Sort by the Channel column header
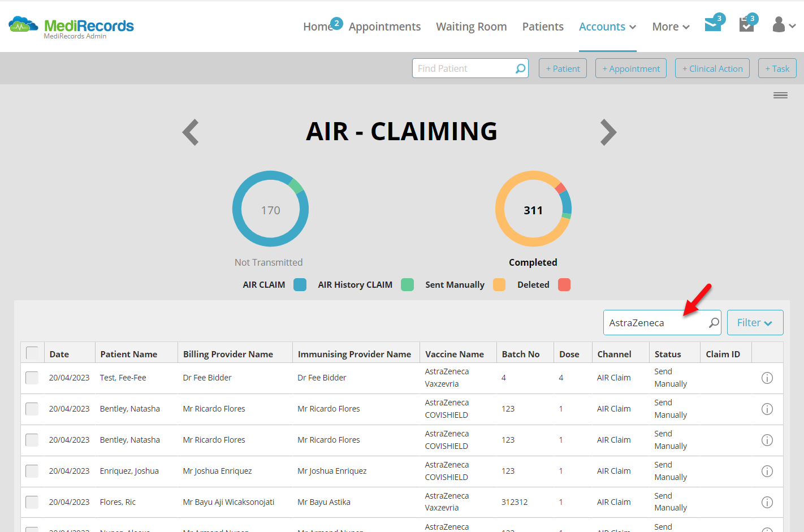Viewport: 804px width, 532px height. [614, 354]
